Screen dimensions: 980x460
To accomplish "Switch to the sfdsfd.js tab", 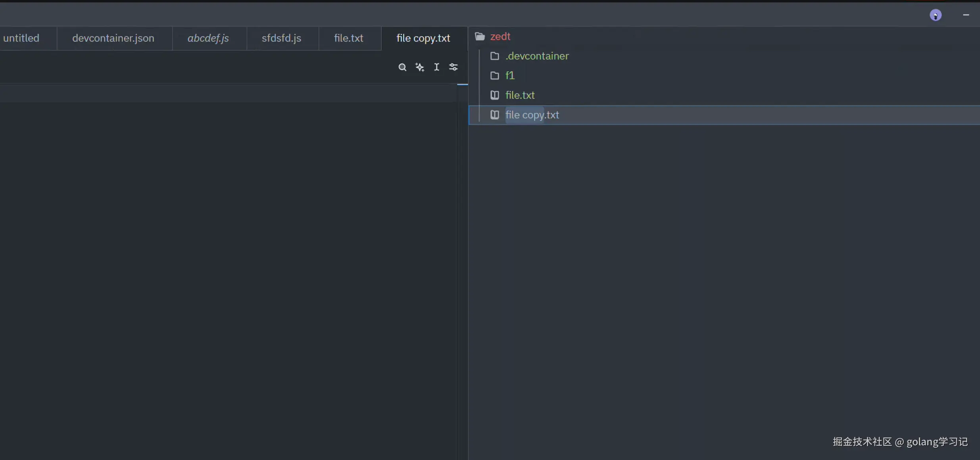I will [281, 38].
